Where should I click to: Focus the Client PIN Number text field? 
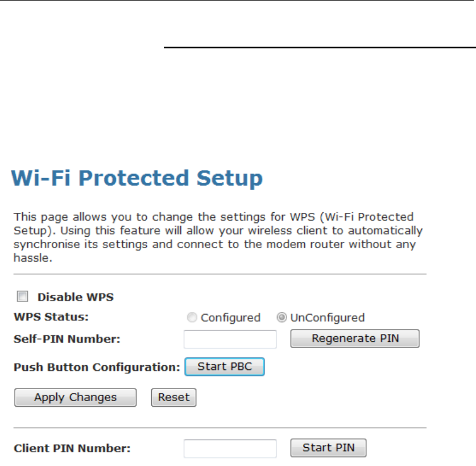click(230, 448)
